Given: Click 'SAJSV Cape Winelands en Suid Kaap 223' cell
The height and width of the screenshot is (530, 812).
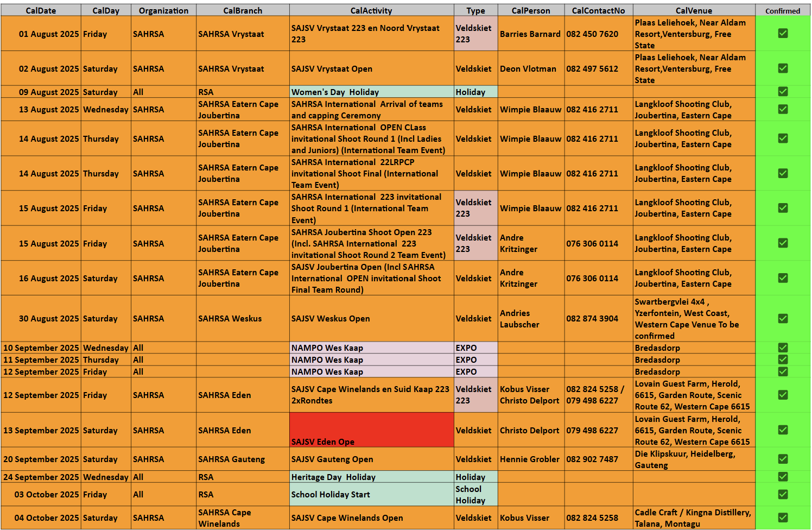Looking at the screenshot, I should 371,395.
